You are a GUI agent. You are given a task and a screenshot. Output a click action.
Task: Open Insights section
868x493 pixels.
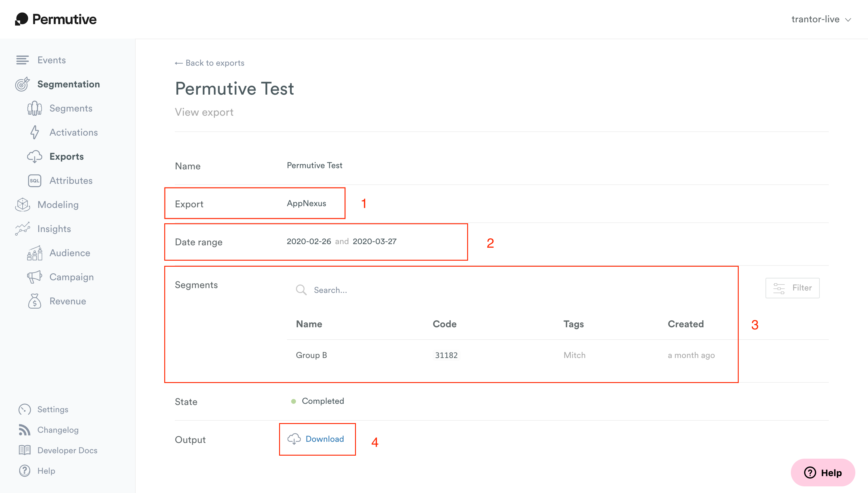coord(54,228)
